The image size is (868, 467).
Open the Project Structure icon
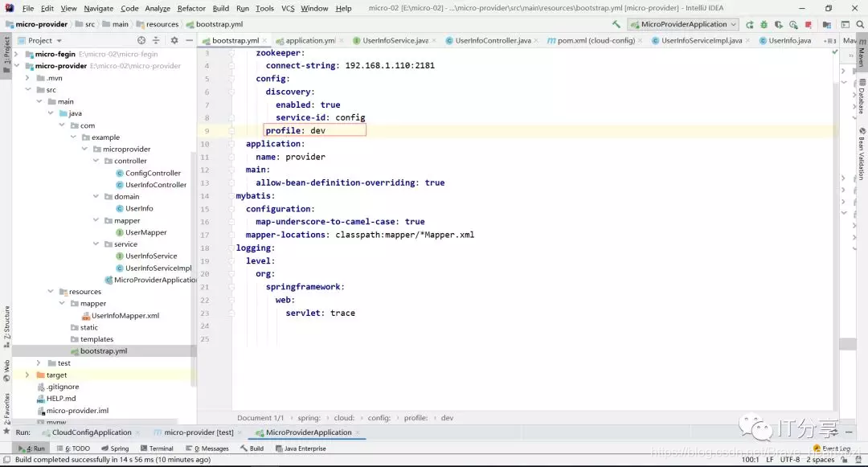click(x=827, y=24)
